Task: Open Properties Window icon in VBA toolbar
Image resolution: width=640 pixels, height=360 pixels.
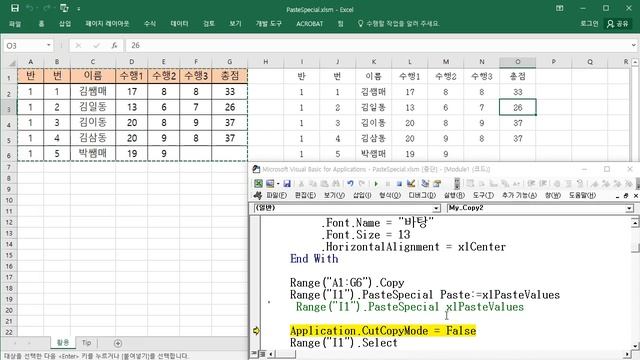Action: tap(437, 184)
